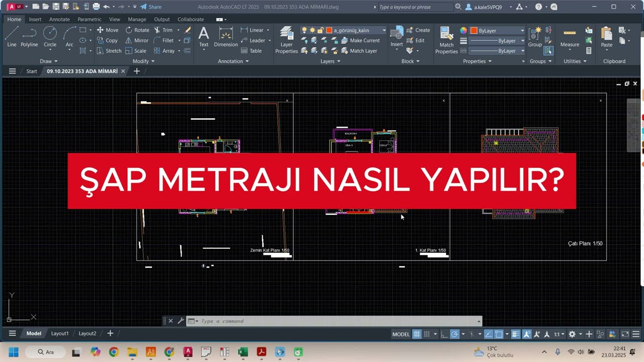The image size is (644, 362).
Task: Click the Match Properties tool
Action: click(446, 40)
